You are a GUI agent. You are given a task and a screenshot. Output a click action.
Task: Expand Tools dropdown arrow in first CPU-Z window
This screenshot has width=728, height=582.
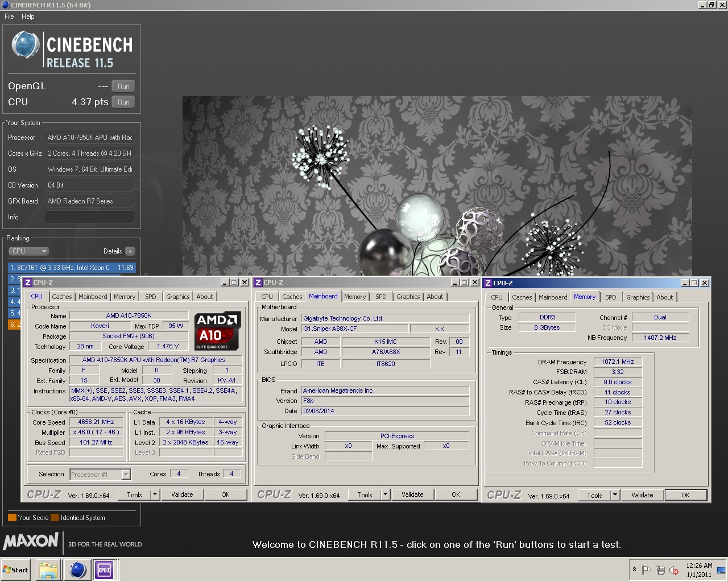(155, 494)
